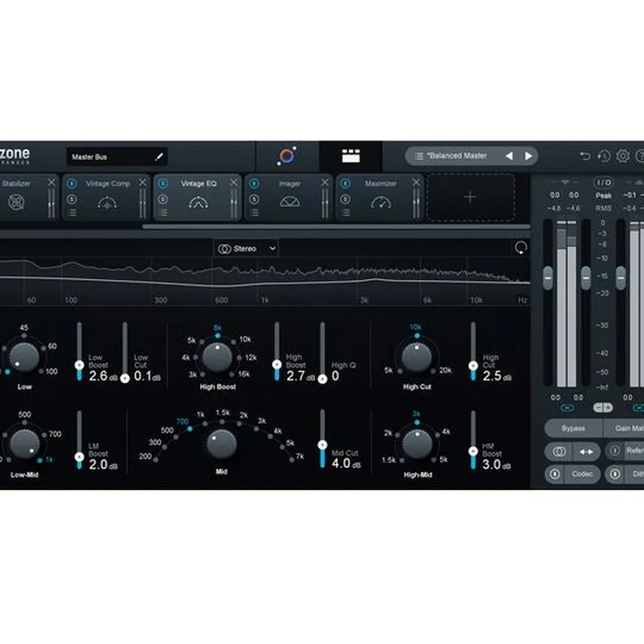Click the stereo circles icon below Bypass
This screenshot has height=644, width=644.
pyautogui.click(x=559, y=452)
